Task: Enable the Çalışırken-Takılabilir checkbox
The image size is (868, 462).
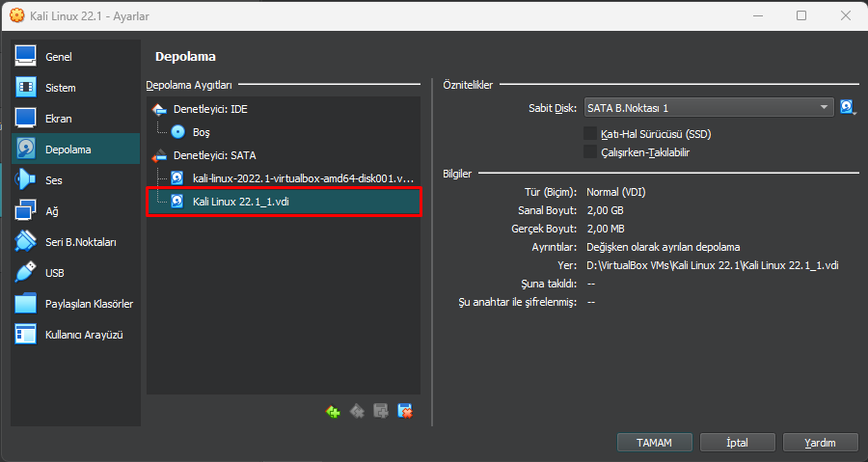Action: tap(590, 152)
